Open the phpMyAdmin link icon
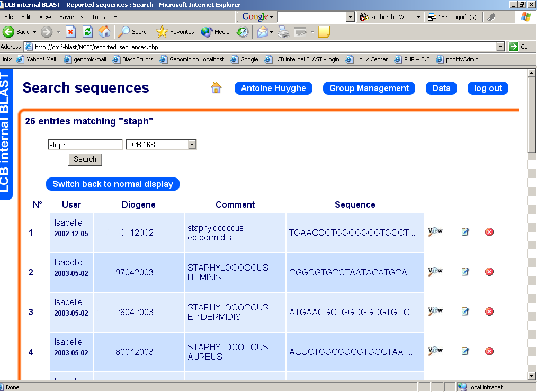This screenshot has height=392, width=537. [438, 59]
